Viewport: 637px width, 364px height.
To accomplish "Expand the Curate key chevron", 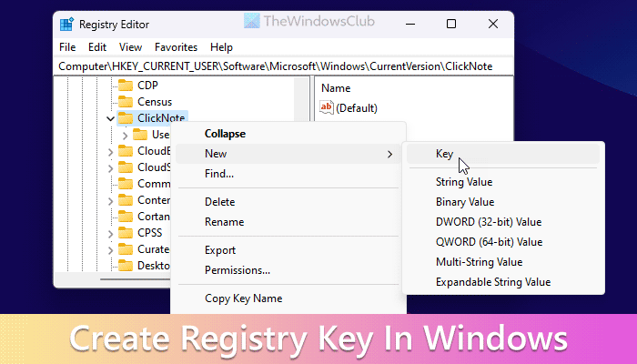I will [x=110, y=249].
